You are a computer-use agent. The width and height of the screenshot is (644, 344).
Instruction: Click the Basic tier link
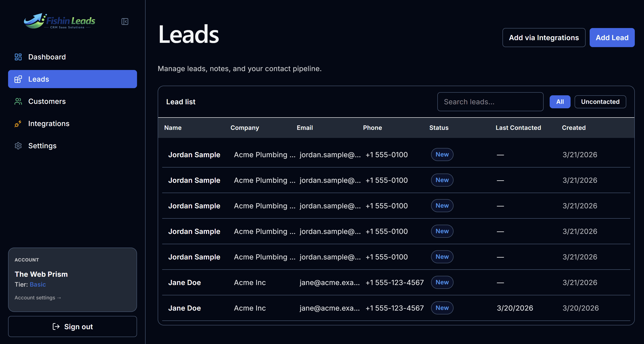[38, 284]
